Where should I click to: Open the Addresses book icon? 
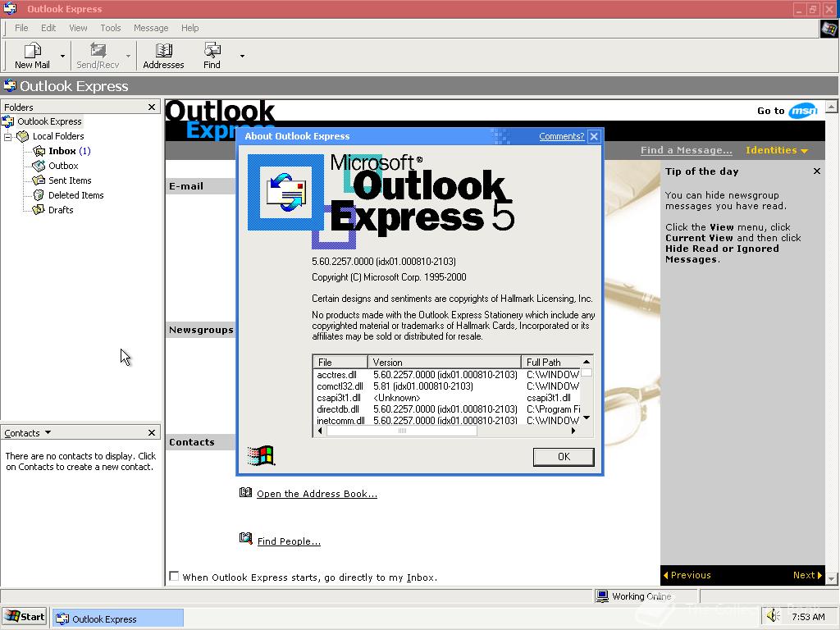point(163,50)
